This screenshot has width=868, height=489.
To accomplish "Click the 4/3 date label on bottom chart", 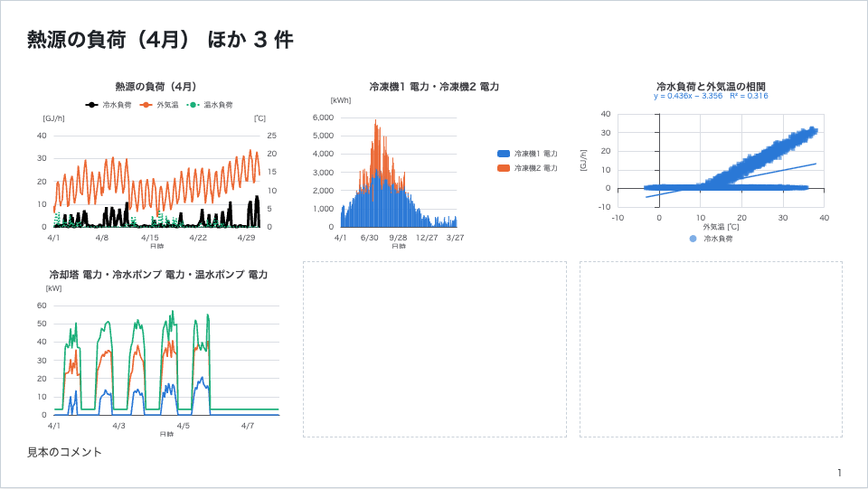I will coord(118,426).
